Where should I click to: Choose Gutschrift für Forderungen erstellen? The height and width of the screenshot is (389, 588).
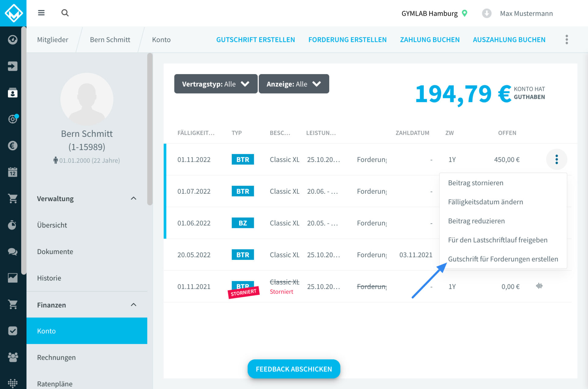(x=503, y=259)
